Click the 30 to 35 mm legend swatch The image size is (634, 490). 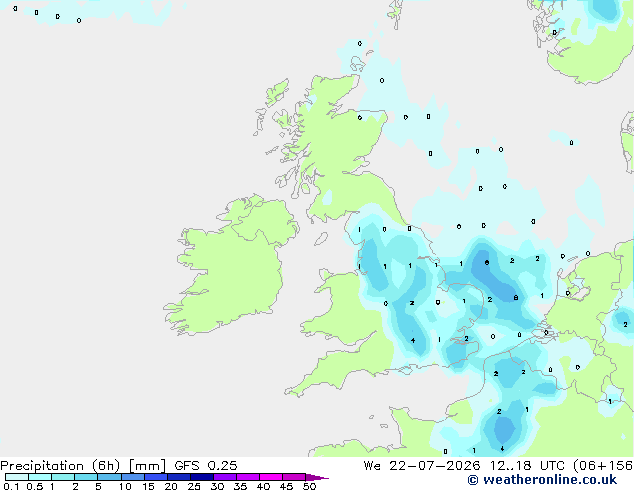click(x=225, y=477)
